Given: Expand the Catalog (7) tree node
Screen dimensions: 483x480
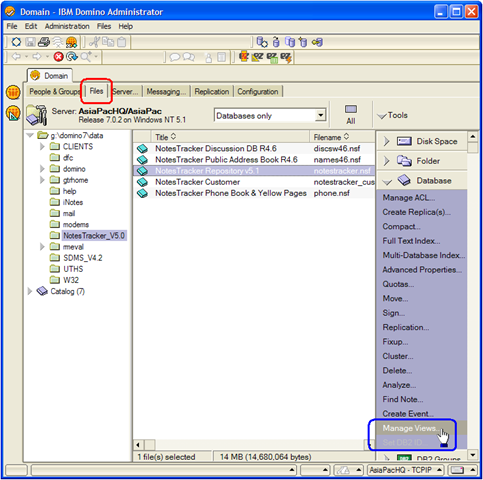Looking at the screenshot, I should pyautogui.click(x=30, y=291).
